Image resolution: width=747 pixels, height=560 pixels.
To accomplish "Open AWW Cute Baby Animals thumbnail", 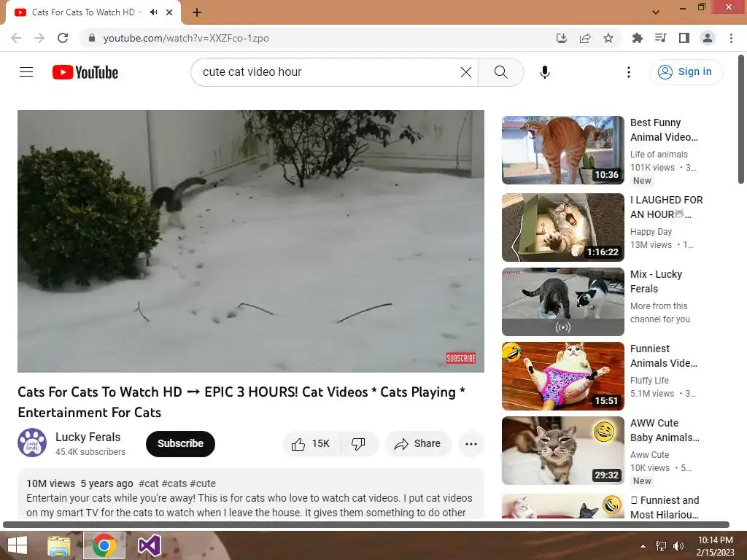I will click(x=562, y=451).
